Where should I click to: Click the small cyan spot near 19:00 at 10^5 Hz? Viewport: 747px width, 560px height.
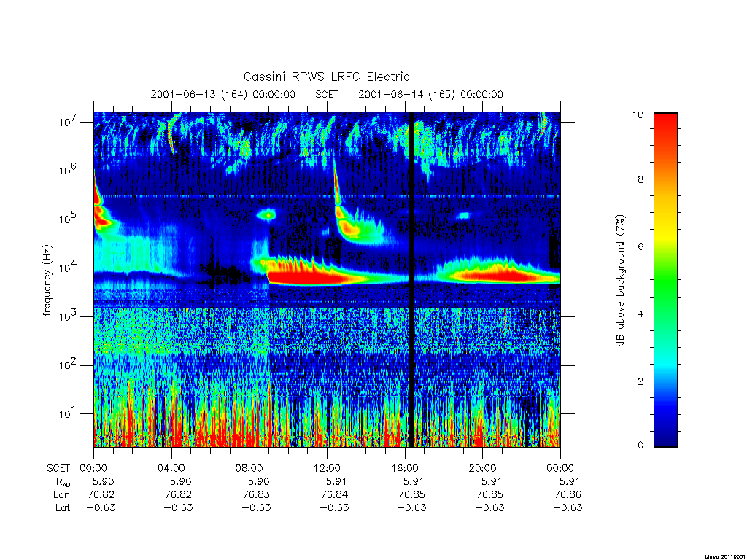pyautogui.click(x=463, y=216)
